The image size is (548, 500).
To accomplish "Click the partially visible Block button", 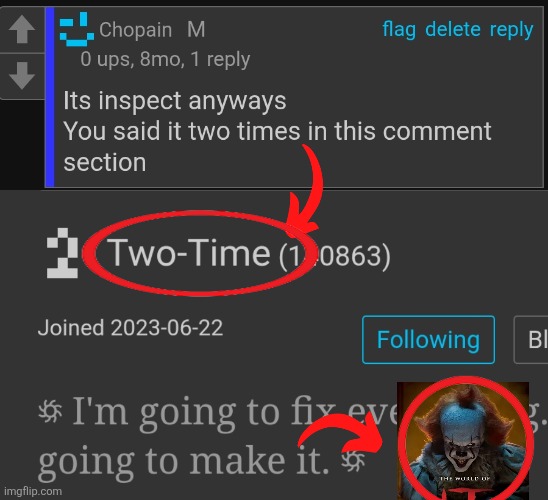I will point(531,340).
